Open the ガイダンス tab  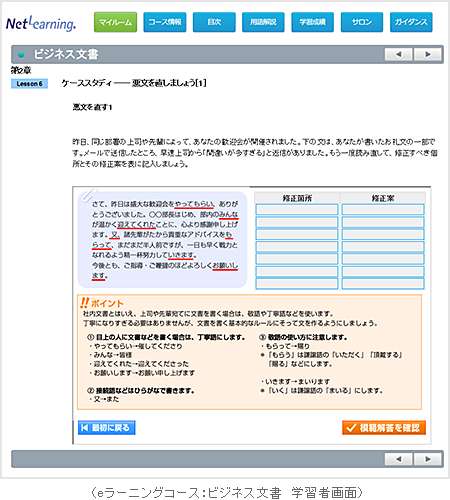coord(411,22)
